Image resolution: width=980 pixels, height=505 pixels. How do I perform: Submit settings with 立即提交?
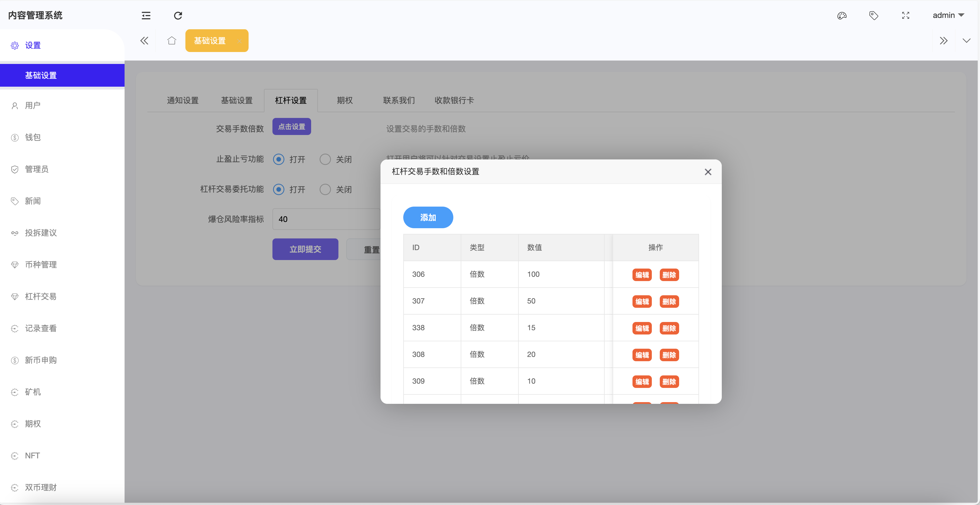point(305,249)
